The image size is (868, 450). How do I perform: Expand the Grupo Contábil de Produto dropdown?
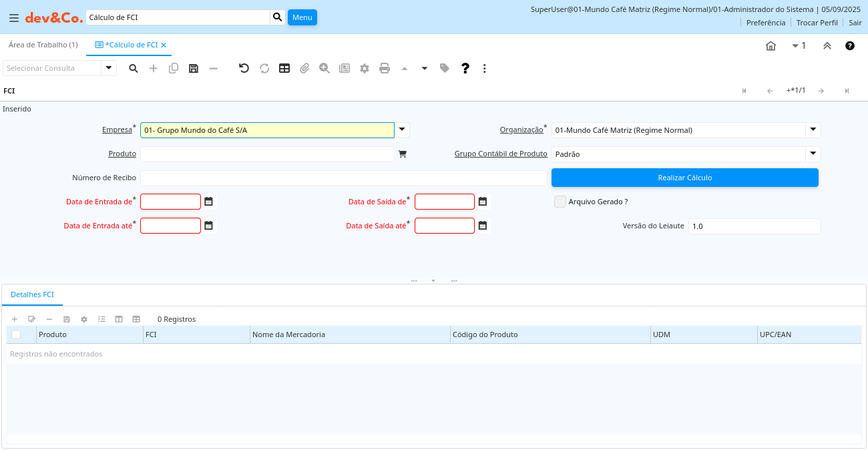[813, 154]
